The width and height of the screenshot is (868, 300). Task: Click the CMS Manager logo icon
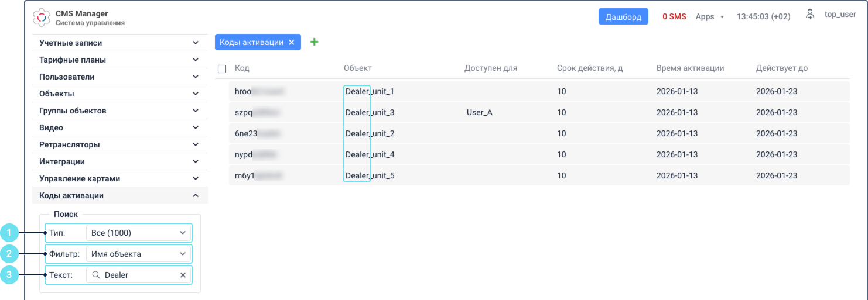coord(42,18)
